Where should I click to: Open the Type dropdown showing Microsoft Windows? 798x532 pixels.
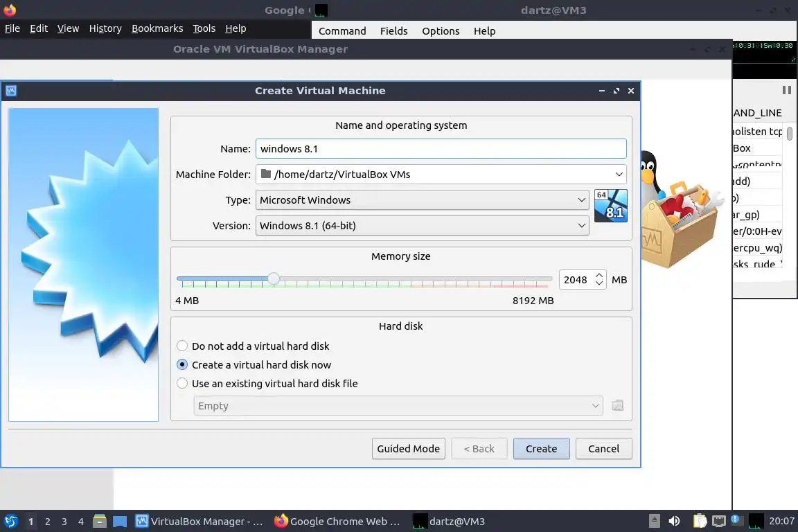coord(422,200)
